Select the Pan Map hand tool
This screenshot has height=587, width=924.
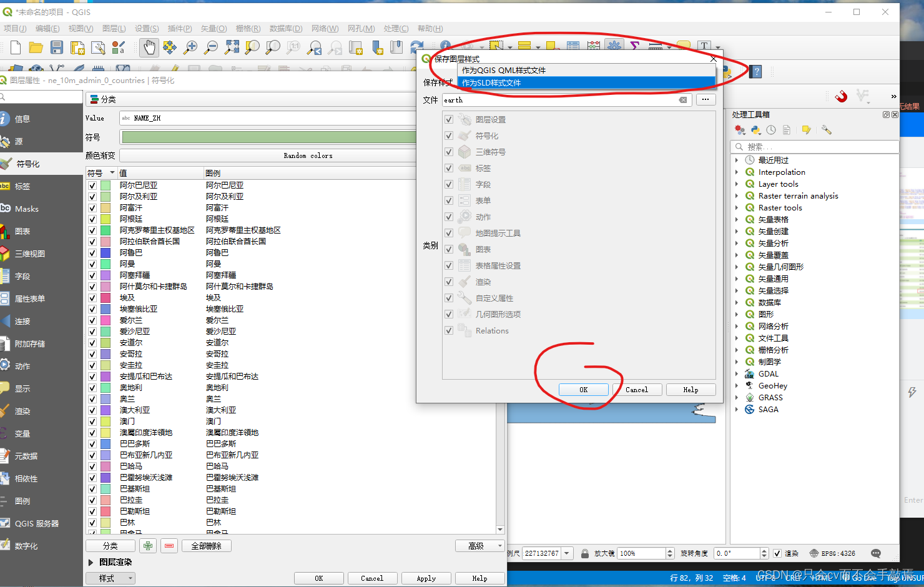[149, 47]
